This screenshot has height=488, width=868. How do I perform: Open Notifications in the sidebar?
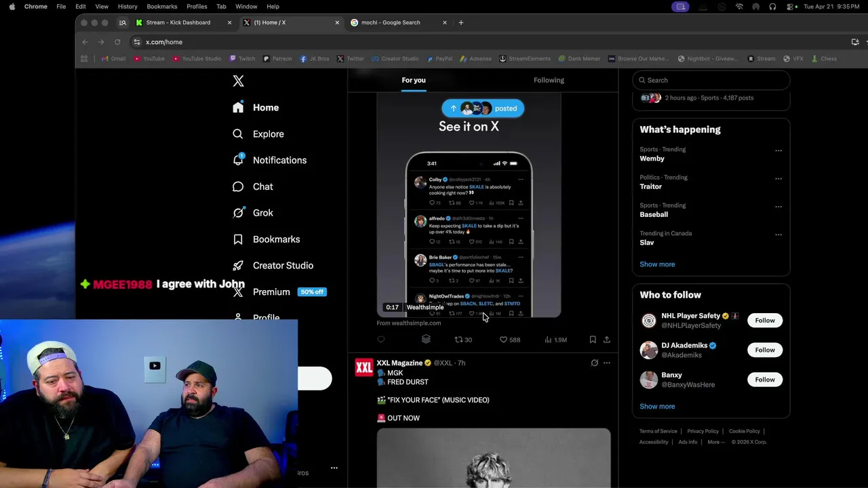click(269, 161)
